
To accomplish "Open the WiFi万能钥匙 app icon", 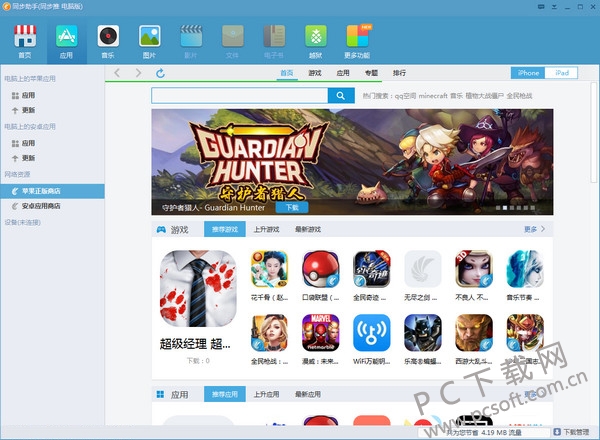I will tap(372, 333).
